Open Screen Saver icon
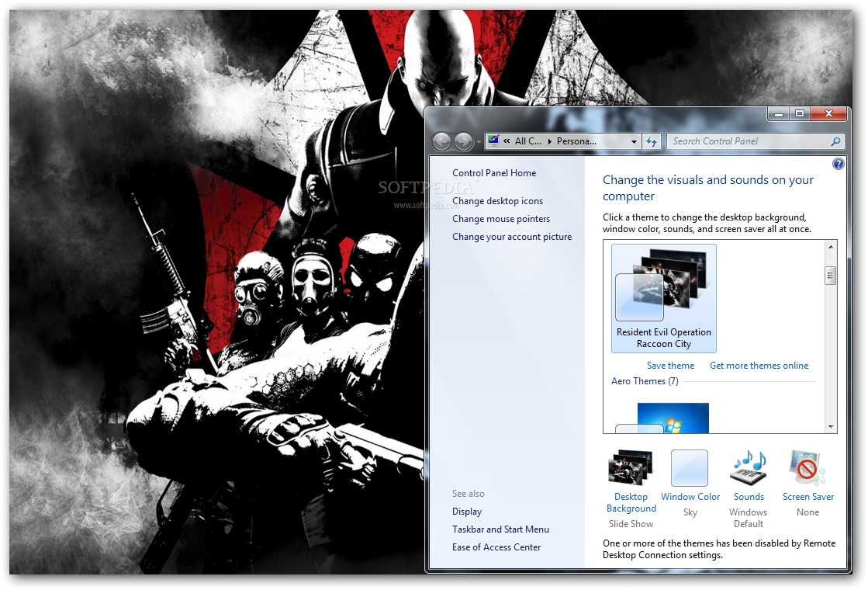 coord(807,468)
